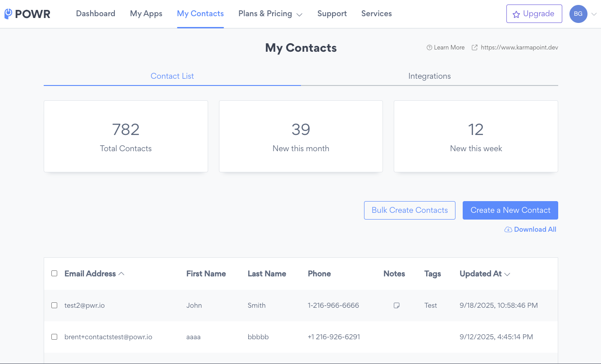The image size is (601, 364).
Task: Sort by Updated At column arrow
Action: (x=507, y=274)
